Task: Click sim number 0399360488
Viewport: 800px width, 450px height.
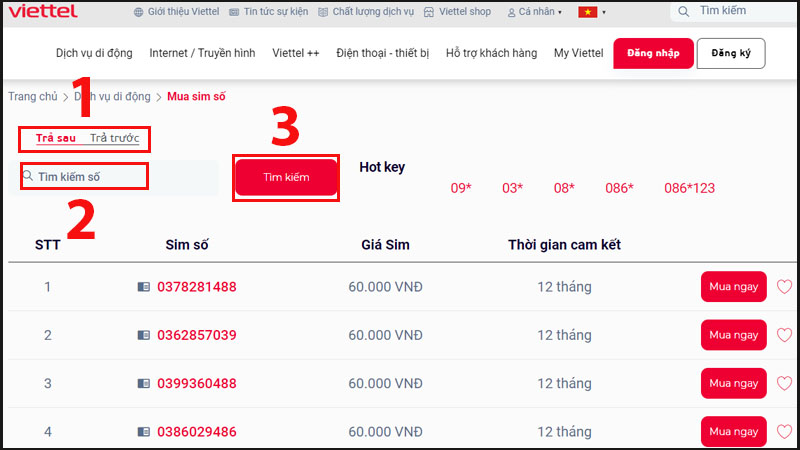Action: click(197, 383)
